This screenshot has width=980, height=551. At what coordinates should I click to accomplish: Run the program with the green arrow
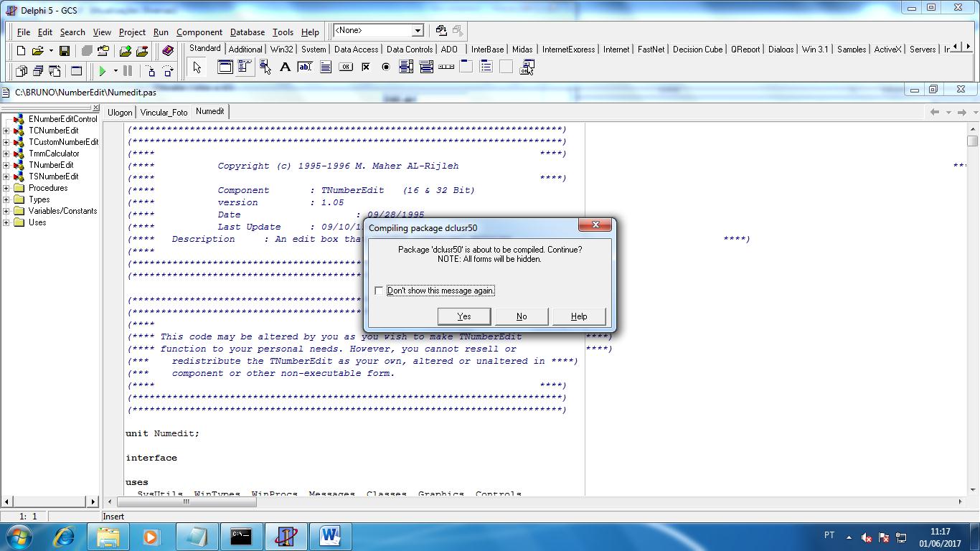click(102, 71)
